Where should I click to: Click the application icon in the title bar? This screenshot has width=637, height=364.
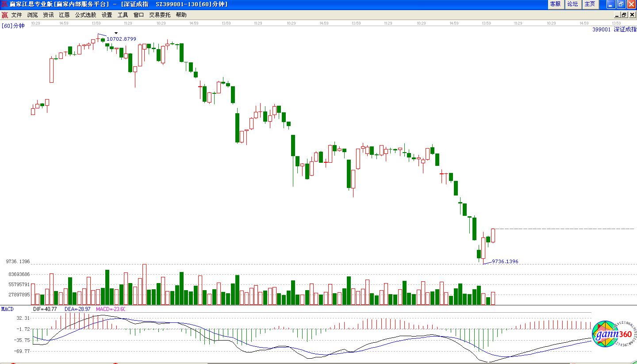(4, 4)
